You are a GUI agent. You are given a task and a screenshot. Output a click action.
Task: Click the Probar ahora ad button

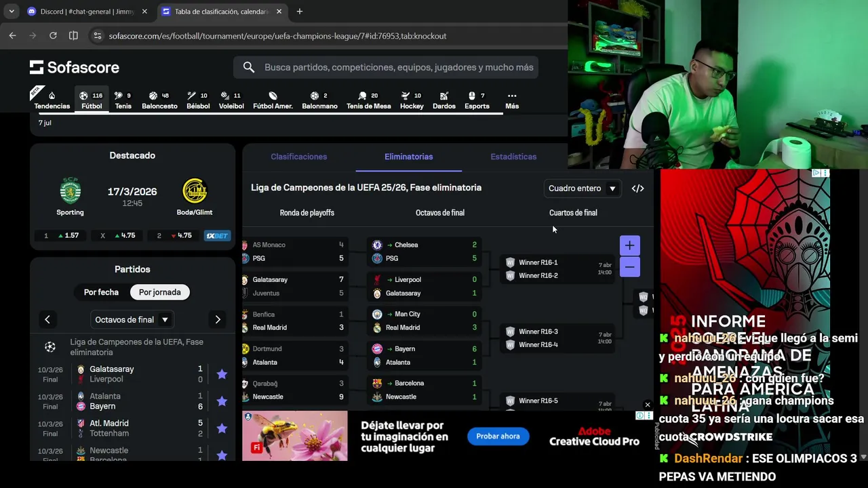(498, 436)
